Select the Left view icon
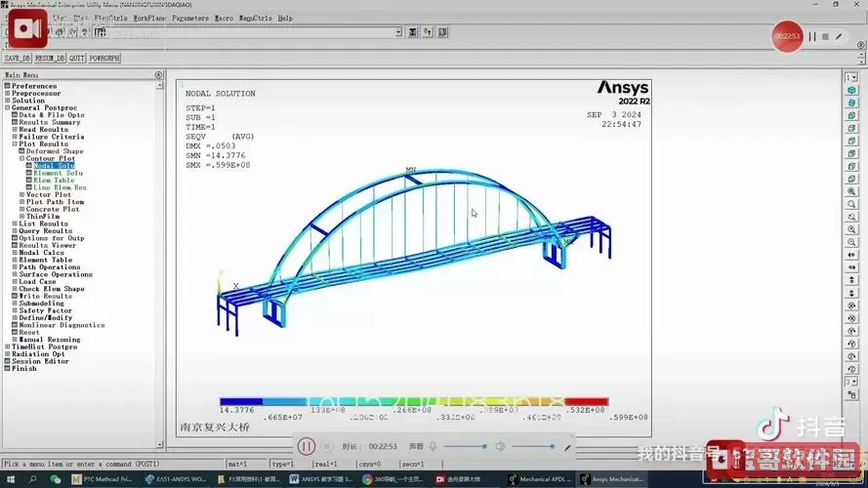868x488 pixels. tap(852, 167)
